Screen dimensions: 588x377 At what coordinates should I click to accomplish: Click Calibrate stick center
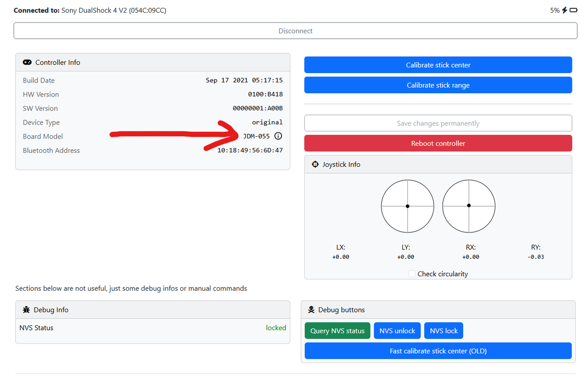click(x=438, y=65)
